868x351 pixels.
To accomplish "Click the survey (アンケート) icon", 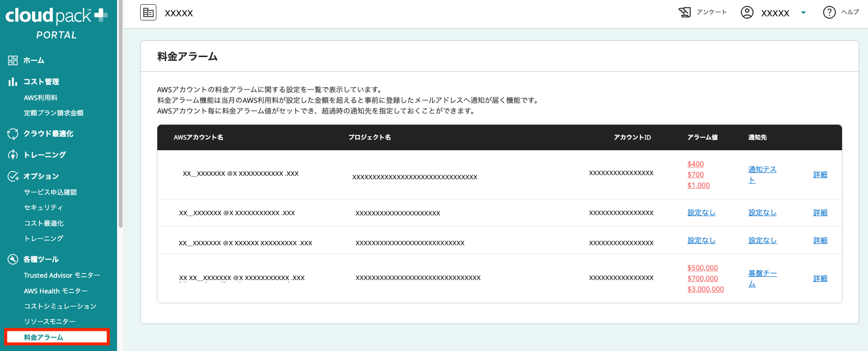I will (x=685, y=12).
